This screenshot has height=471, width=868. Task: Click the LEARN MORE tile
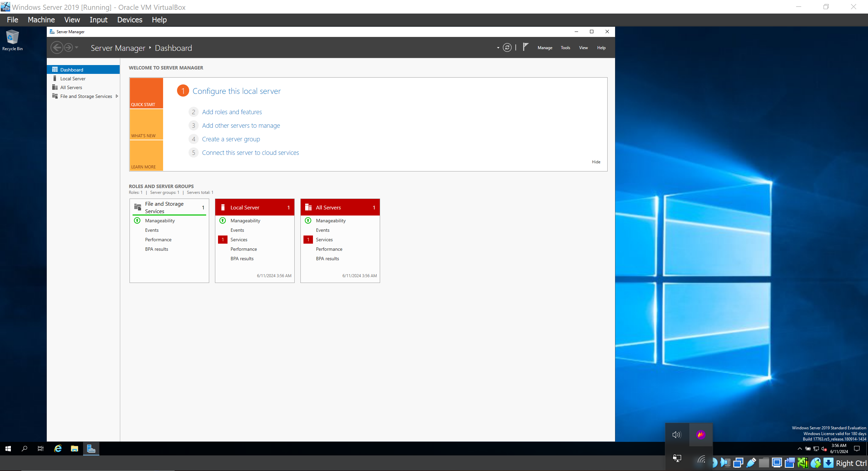coord(146,156)
